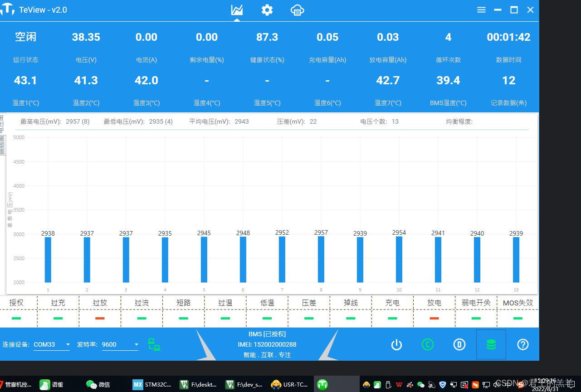Click the 弱电开关 status indicator
581x392 pixels.
pos(476,318)
